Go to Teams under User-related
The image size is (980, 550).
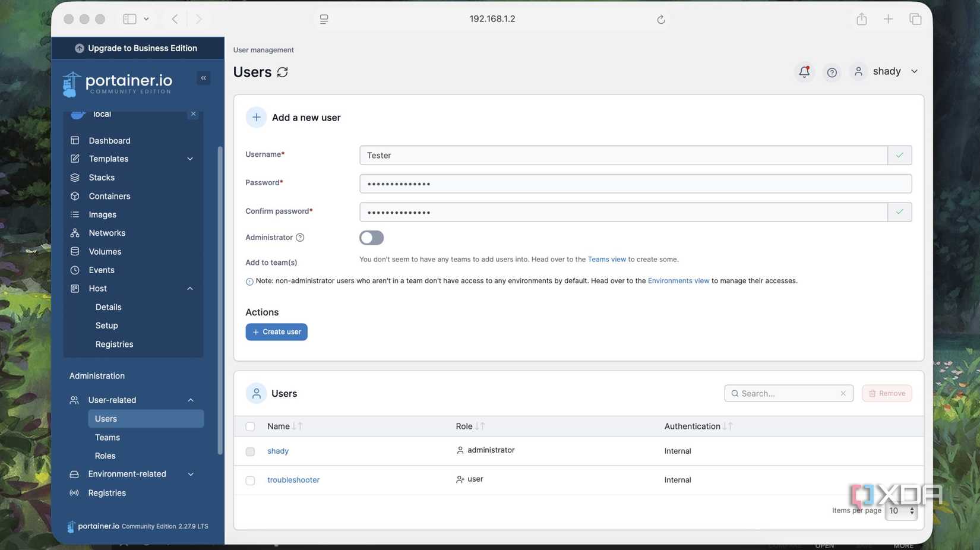pos(108,437)
